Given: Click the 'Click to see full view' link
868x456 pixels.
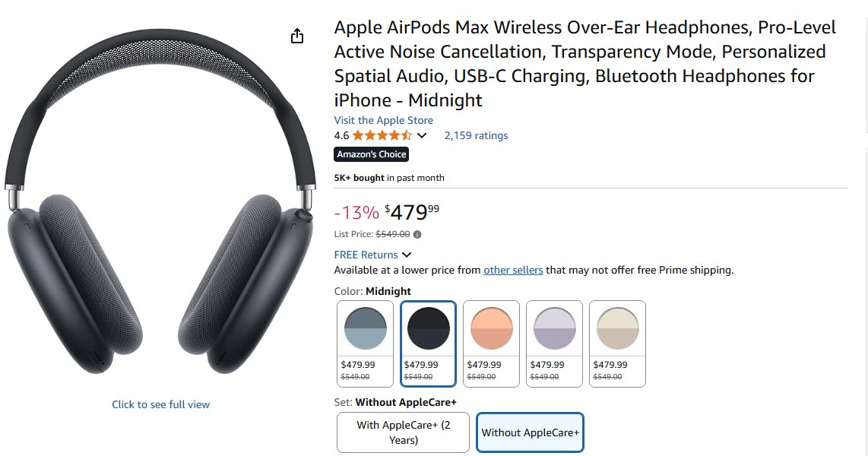Looking at the screenshot, I should [160, 404].
